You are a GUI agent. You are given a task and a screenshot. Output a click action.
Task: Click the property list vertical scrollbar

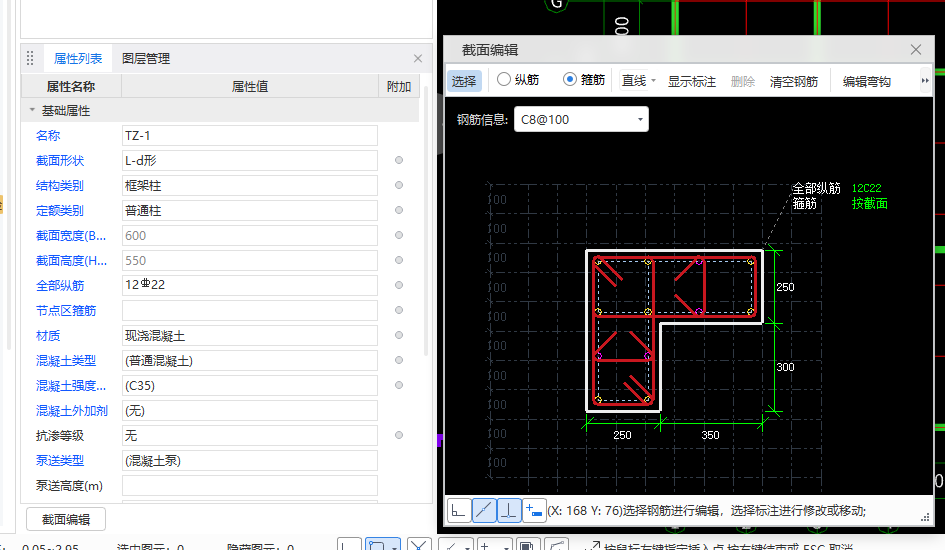point(426,220)
